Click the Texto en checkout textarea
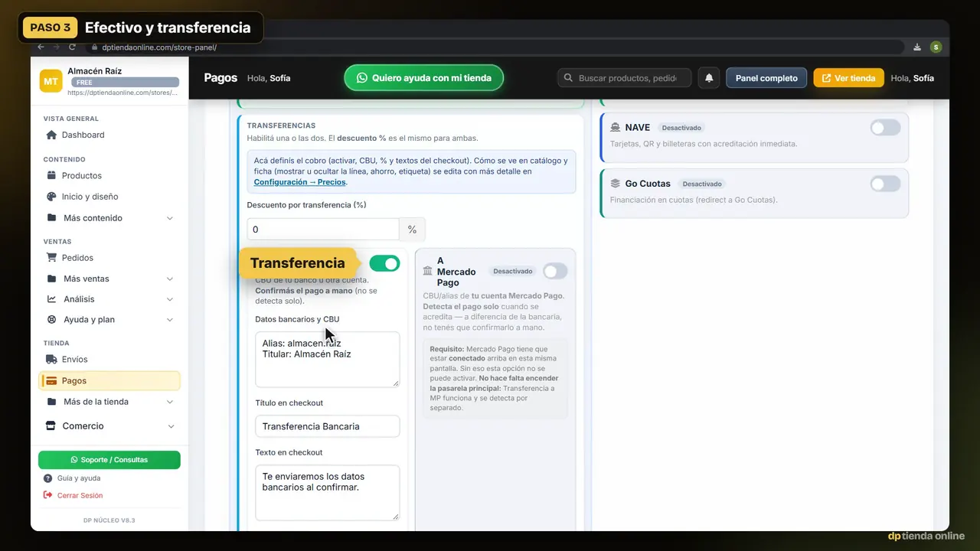This screenshot has width=980, height=551. coord(328,493)
